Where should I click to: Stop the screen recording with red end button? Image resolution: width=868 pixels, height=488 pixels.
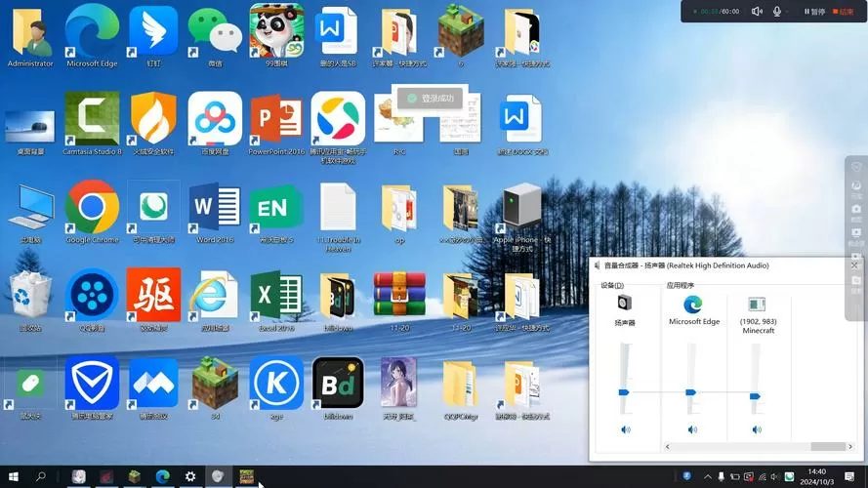click(843, 11)
